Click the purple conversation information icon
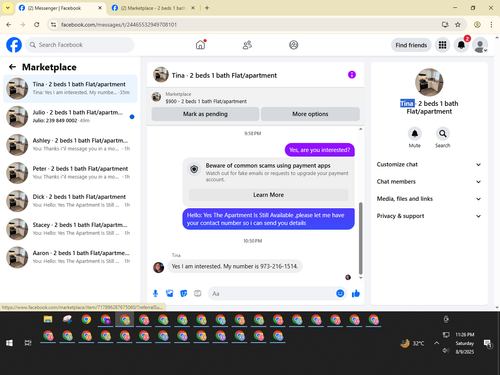 pos(352,75)
